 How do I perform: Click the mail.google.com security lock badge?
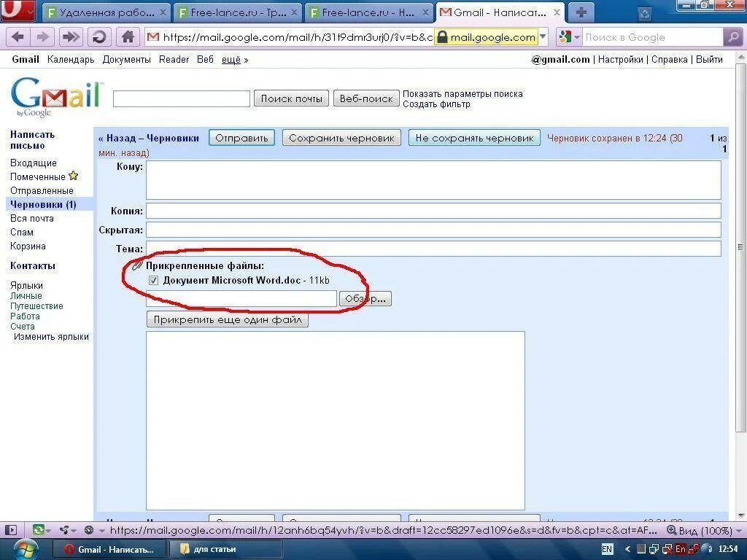[x=486, y=37]
